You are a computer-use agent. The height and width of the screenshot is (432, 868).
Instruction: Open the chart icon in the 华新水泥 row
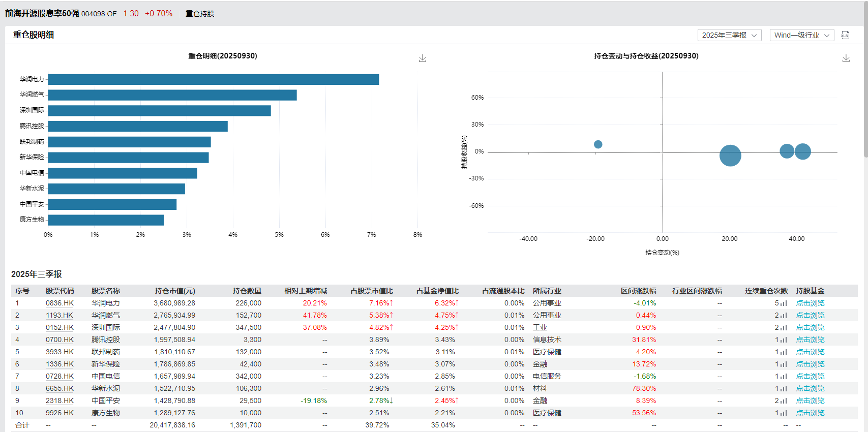point(784,389)
